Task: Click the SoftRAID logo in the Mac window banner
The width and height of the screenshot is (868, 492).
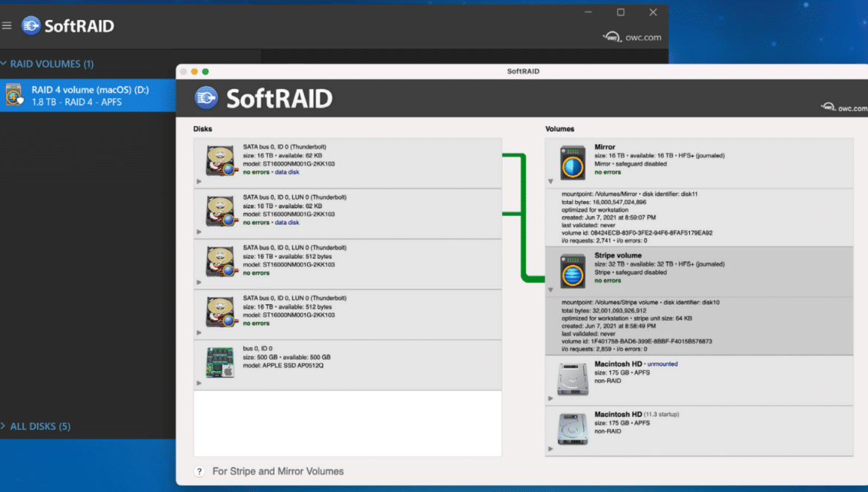Action: 263,99
